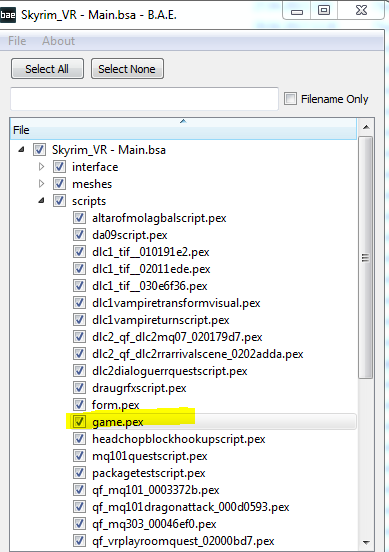The image size is (389, 552).
Task: Select form.pex file name
Action: (115, 405)
